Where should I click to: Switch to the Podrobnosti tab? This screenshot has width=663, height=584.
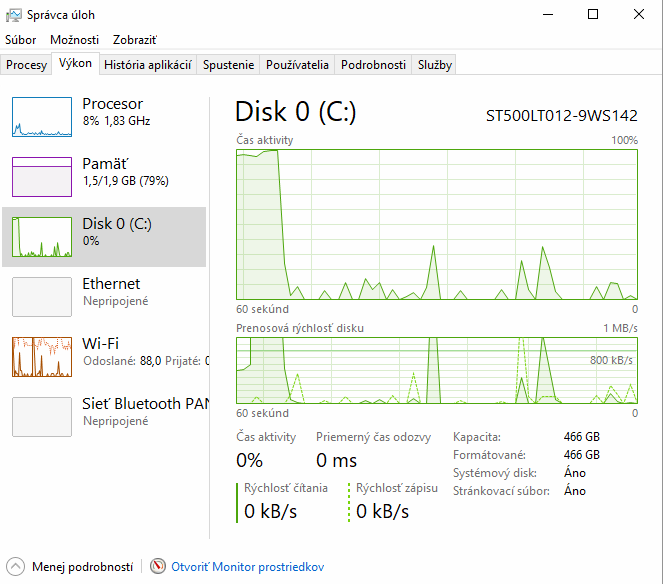point(373,65)
